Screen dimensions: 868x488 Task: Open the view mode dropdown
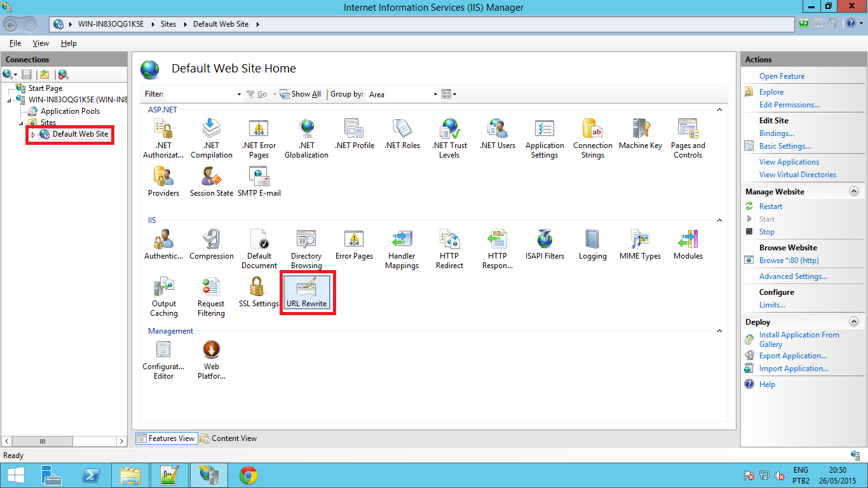coord(449,94)
